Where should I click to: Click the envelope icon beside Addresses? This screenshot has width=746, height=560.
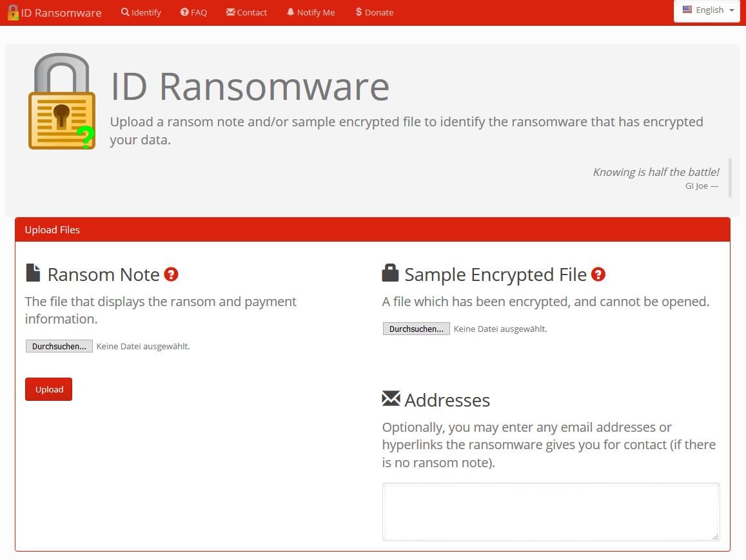[x=391, y=398]
